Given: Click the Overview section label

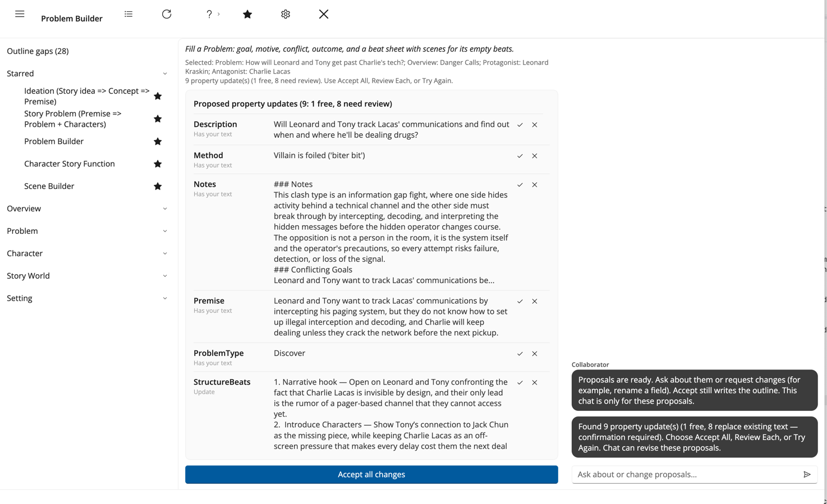Looking at the screenshot, I should tap(24, 209).
